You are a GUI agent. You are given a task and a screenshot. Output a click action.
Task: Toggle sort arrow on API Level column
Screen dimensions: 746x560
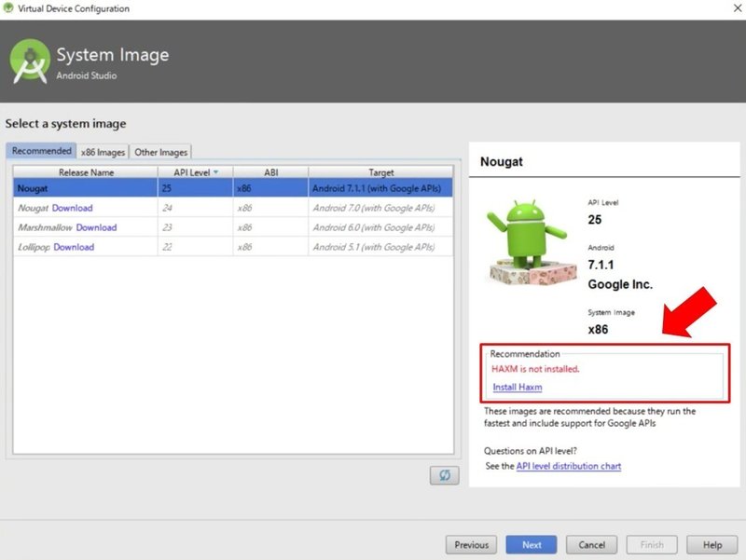pos(216,172)
